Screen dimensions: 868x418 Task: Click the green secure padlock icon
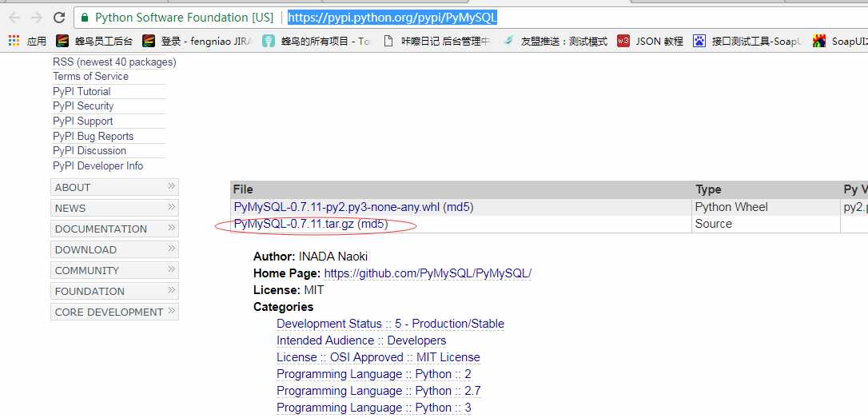point(85,18)
